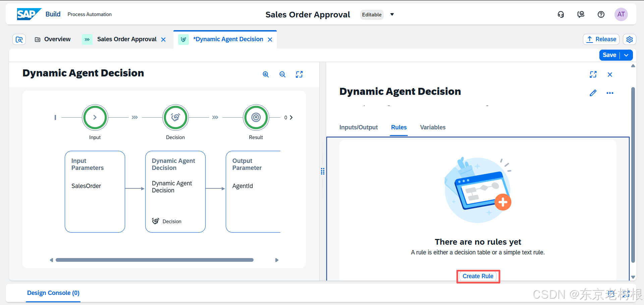Select the Input Parameters card
The height and width of the screenshot is (305, 644).
(95, 191)
